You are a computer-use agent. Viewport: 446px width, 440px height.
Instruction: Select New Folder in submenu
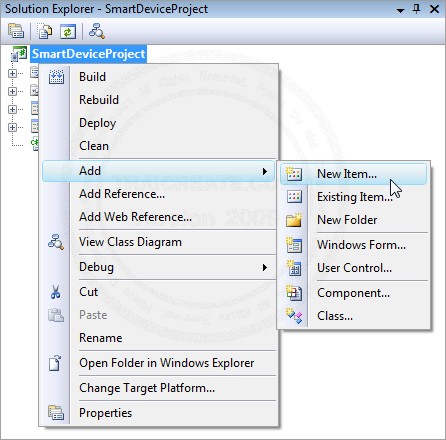(x=354, y=220)
